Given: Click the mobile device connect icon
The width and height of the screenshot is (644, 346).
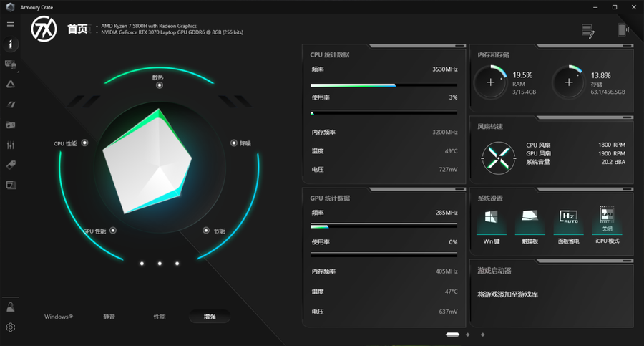Looking at the screenshot, I should (623, 29).
